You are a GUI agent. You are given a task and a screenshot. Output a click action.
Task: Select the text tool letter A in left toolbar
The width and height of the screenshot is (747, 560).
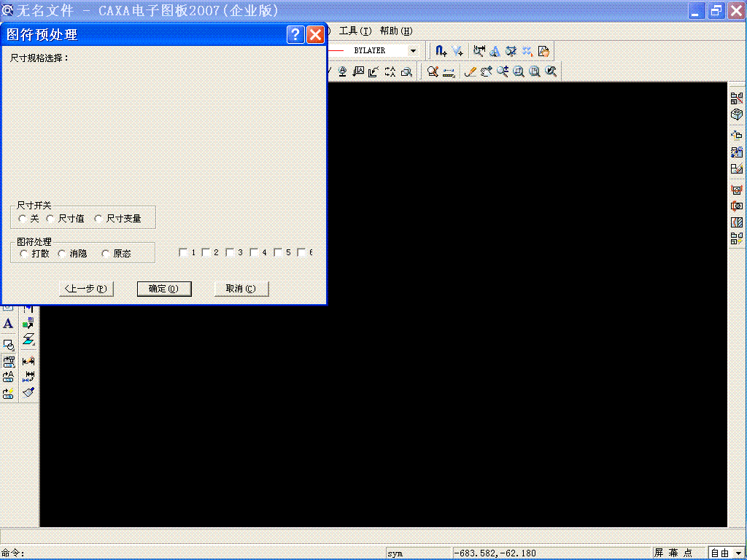(8, 324)
